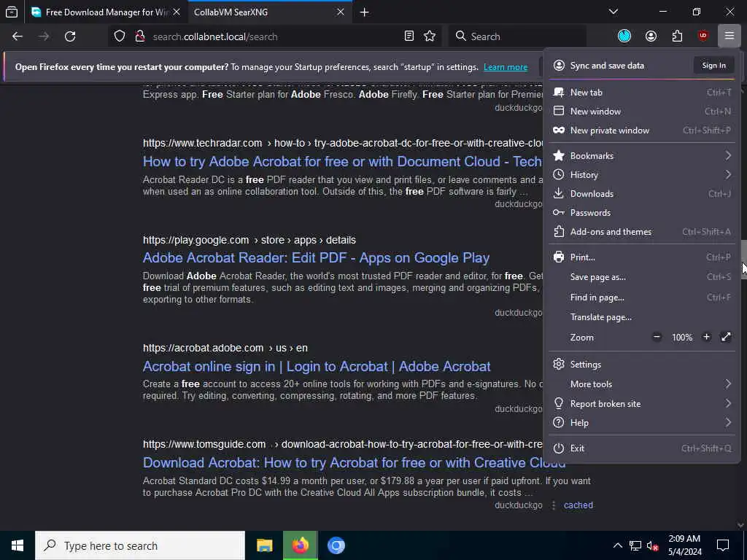This screenshot has width=747, height=560.
Task: Open the blue circular taskbar app icon
Action: 336,545
